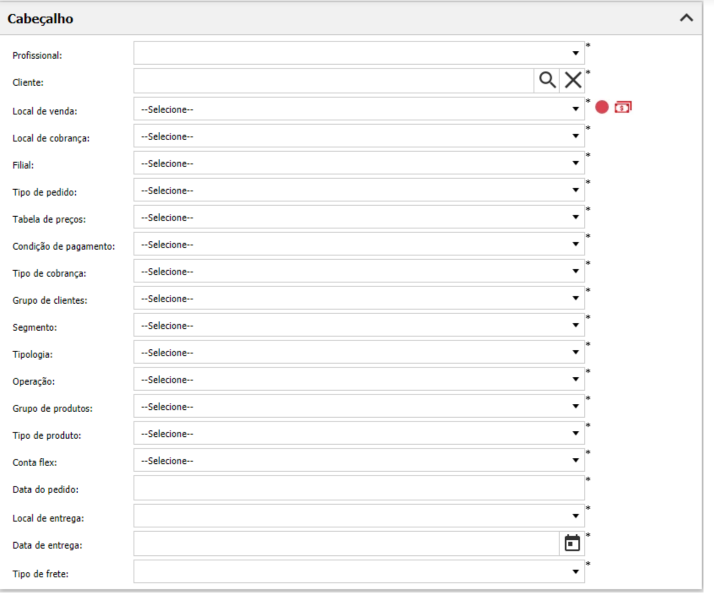Click the Tipo de frete: label

point(41,574)
